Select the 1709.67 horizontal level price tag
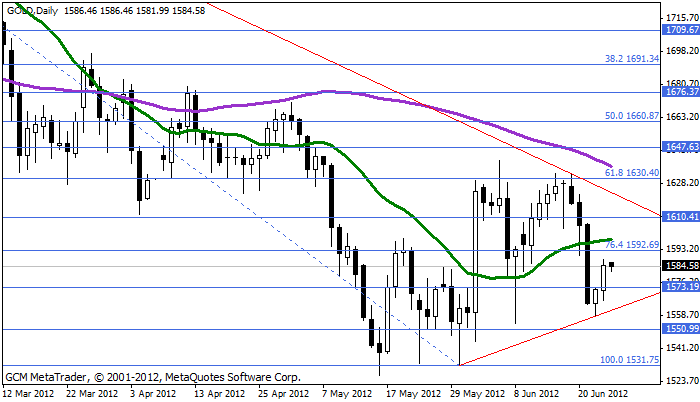 click(680, 30)
